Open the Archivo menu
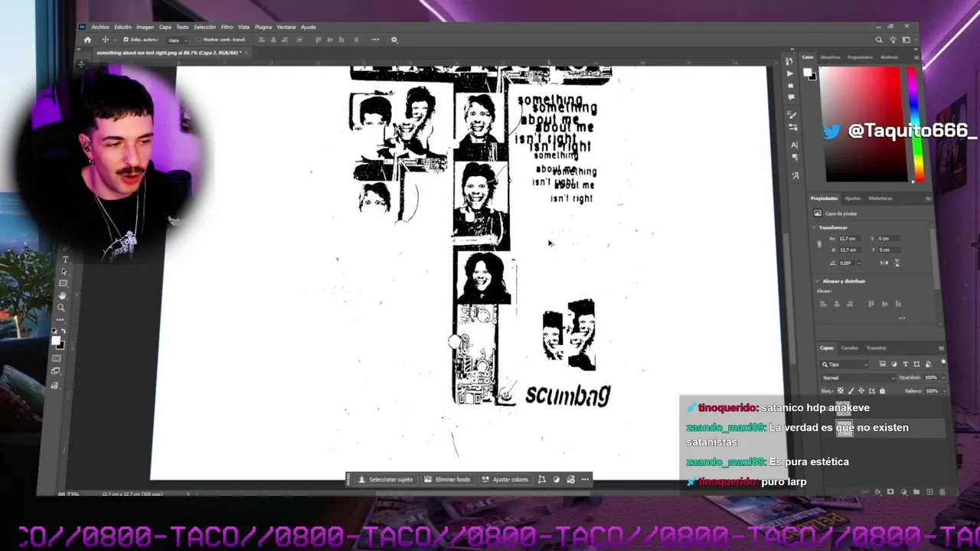 pos(100,27)
